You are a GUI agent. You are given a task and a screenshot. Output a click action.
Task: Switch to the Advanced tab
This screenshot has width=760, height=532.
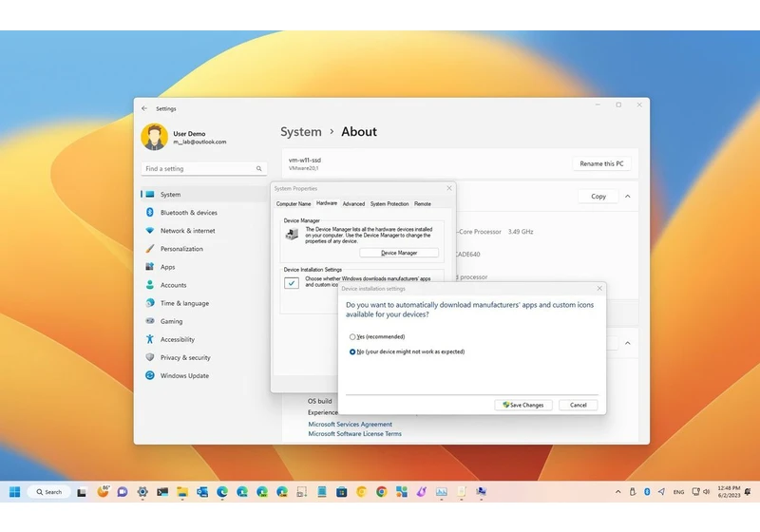[x=353, y=204]
